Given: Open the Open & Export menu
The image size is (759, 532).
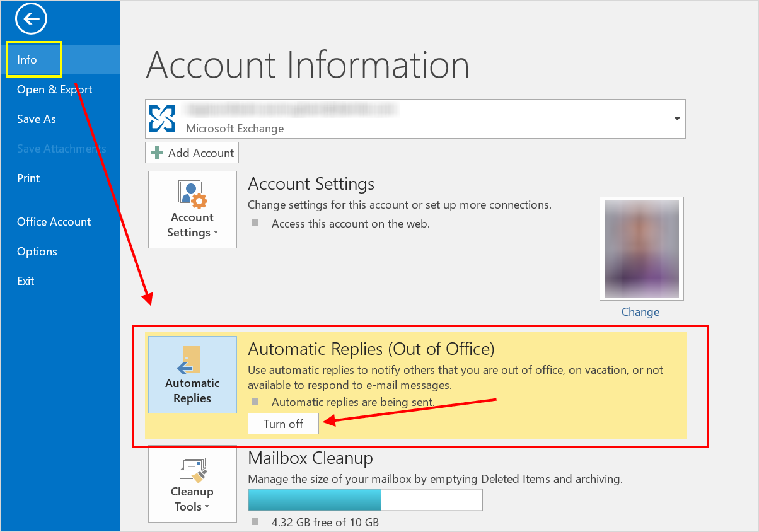Looking at the screenshot, I should pyautogui.click(x=54, y=90).
